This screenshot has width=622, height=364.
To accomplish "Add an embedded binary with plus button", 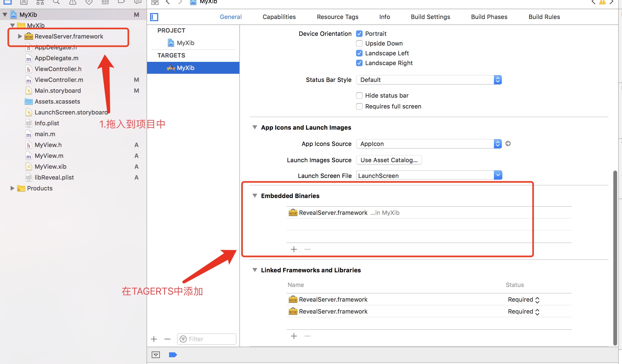I will [x=294, y=249].
